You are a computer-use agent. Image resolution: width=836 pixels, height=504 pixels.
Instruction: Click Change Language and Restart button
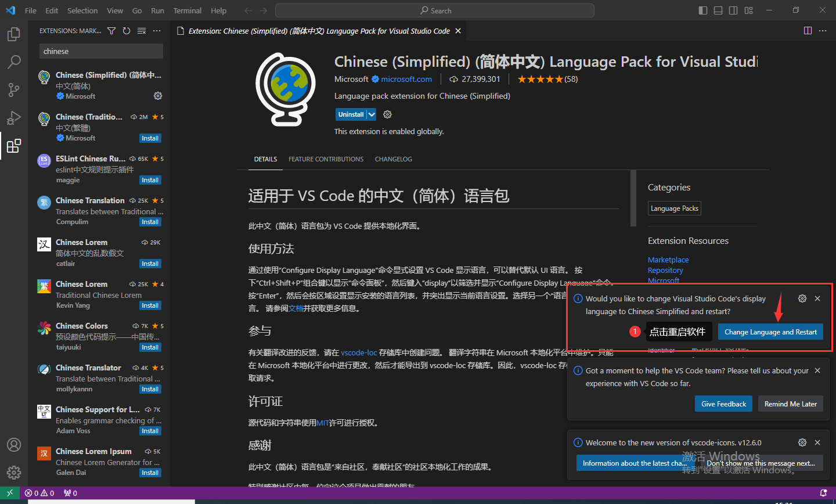[x=770, y=332]
